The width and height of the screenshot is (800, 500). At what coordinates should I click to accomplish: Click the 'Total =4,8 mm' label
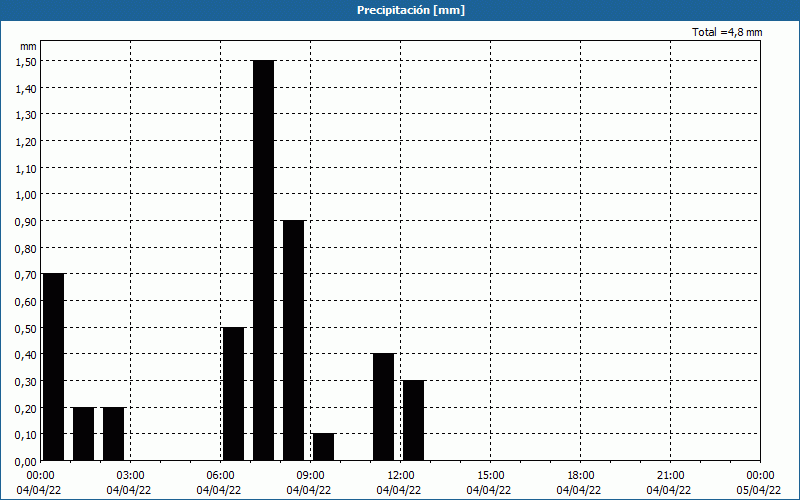coord(727,32)
